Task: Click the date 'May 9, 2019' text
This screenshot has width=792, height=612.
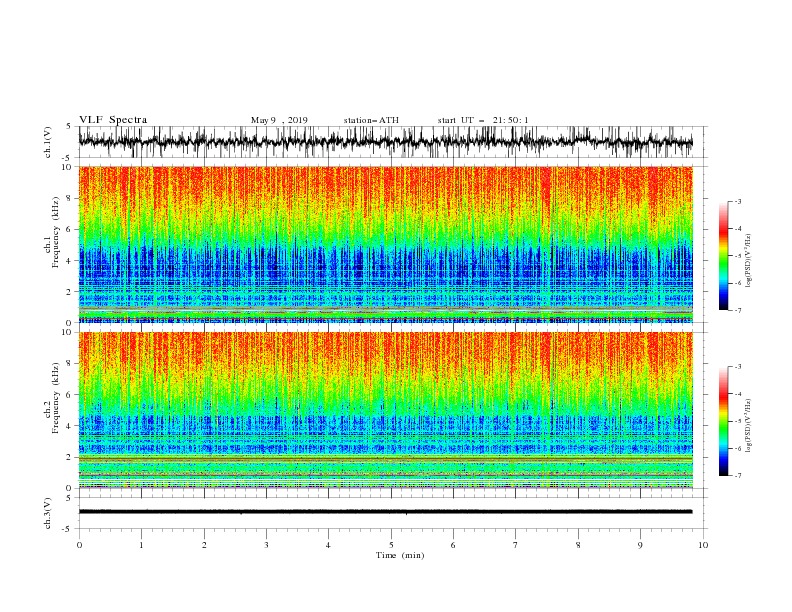Action: 279,120
